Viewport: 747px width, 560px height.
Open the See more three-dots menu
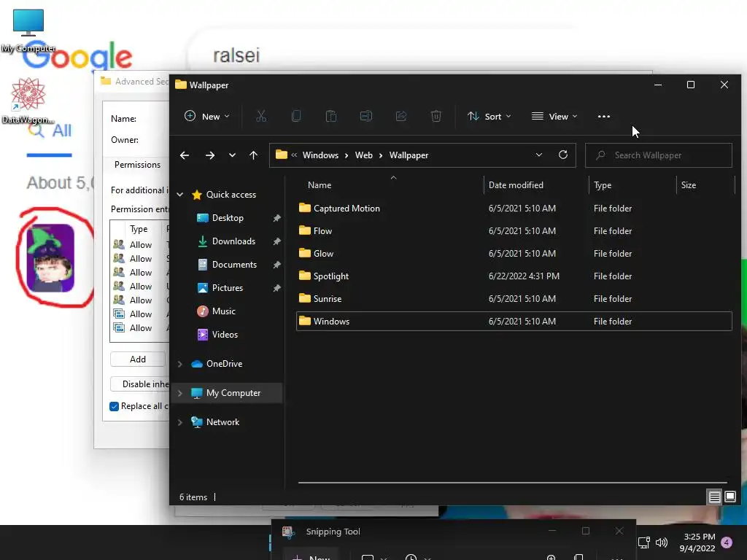coord(603,116)
